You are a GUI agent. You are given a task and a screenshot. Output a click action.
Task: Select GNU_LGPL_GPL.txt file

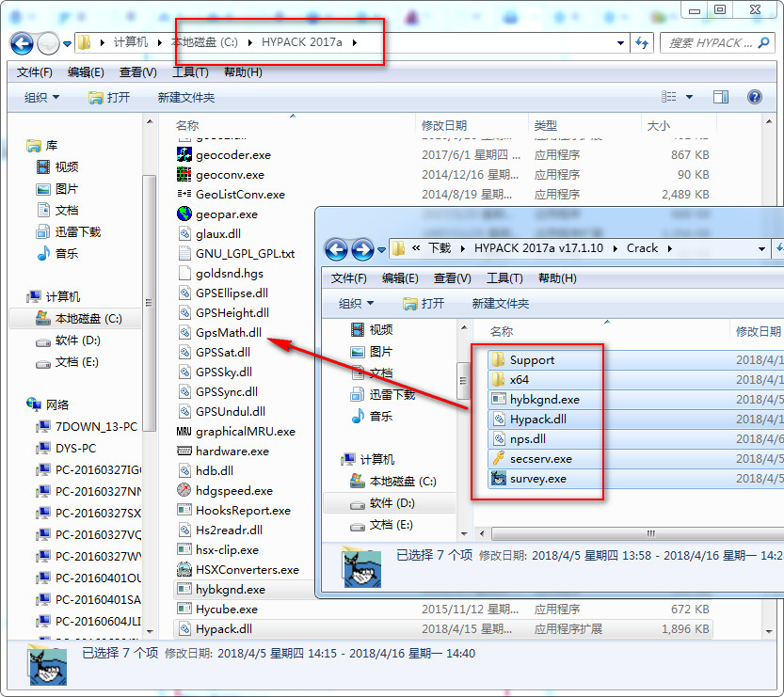click(245, 253)
